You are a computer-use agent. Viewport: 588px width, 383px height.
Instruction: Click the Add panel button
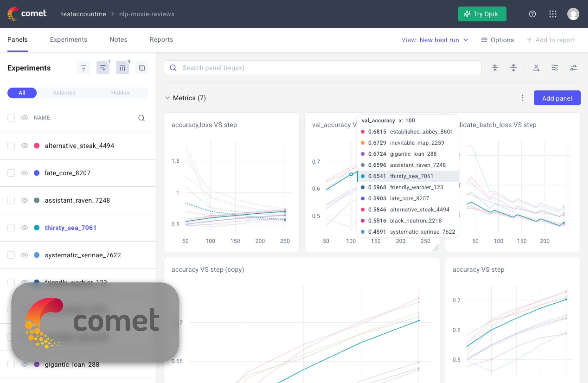click(x=557, y=98)
